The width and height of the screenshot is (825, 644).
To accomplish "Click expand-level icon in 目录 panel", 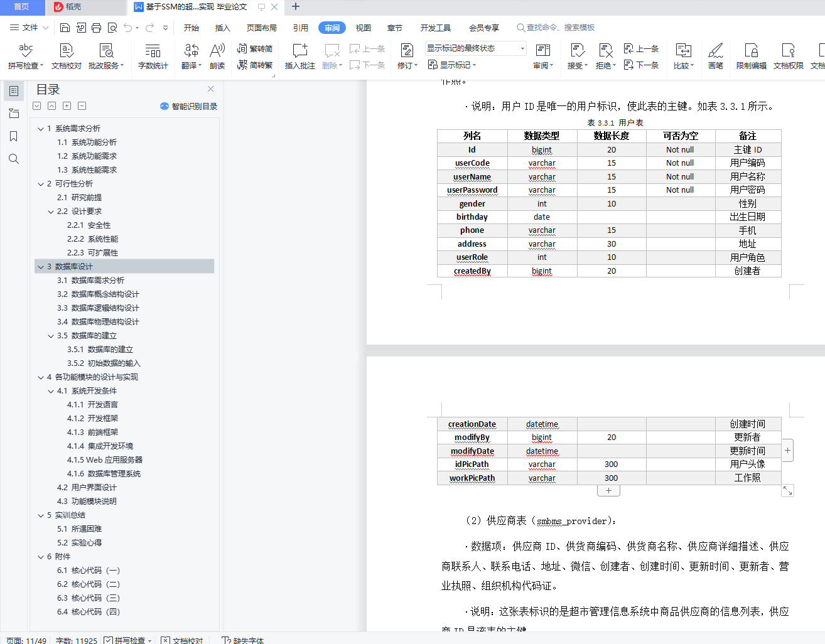I will [67, 106].
